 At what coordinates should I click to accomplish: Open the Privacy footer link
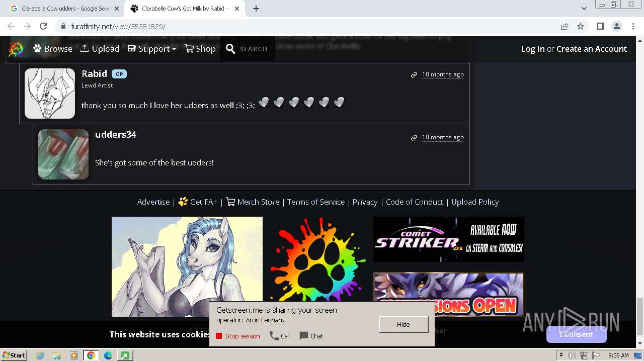pyautogui.click(x=365, y=202)
